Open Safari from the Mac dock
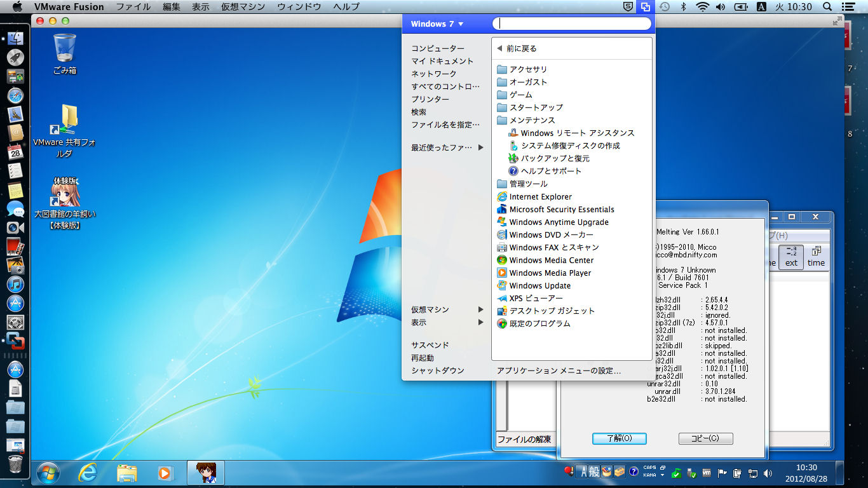The image size is (868, 488). (15, 96)
